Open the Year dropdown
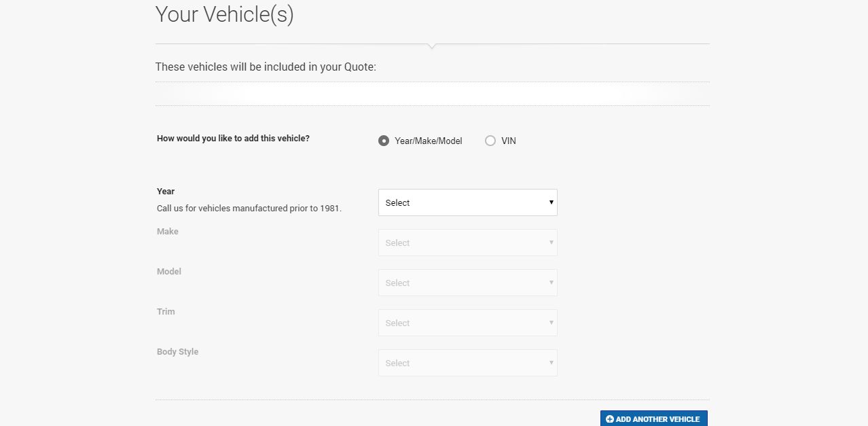Viewport: 868px width, 426px height. click(467, 202)
